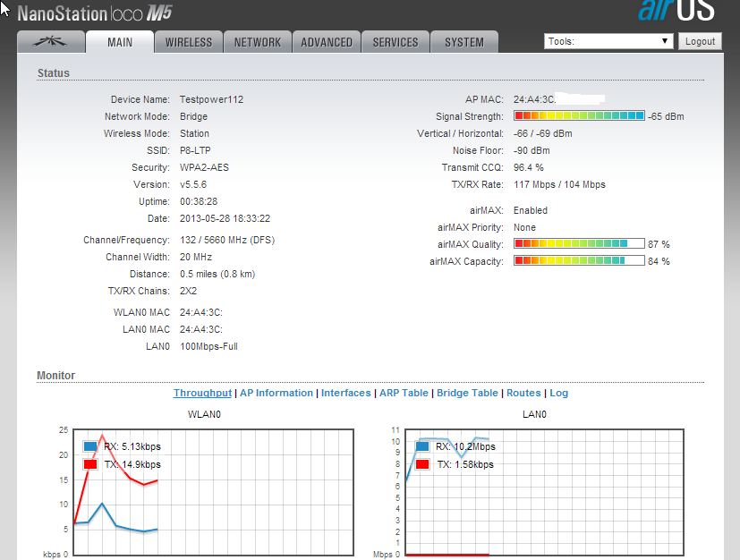Image resolution: width=740 pixels, height=560 pixels.
Task: Click the signal reading -65 dBm
Action: (x=666, y=116)
